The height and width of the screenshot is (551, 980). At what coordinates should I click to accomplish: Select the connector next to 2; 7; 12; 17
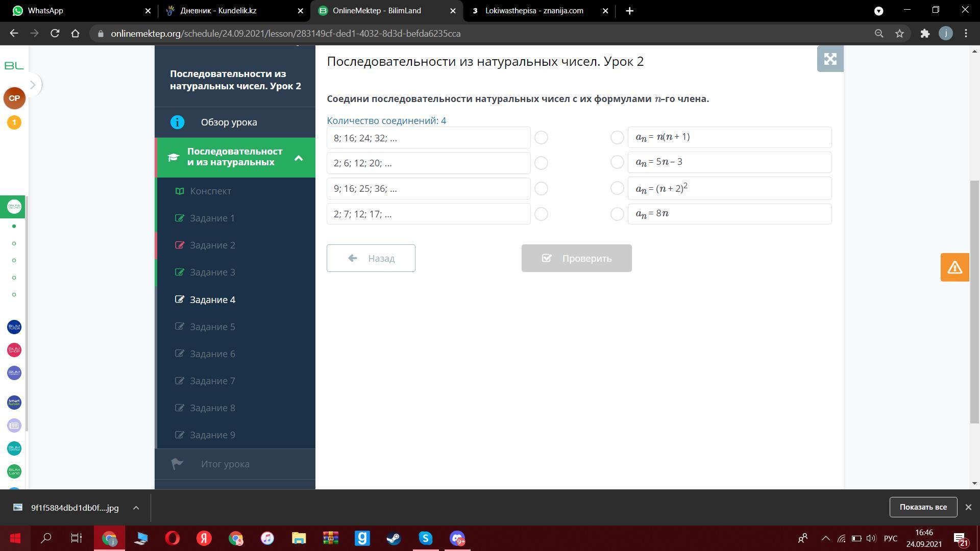541,214
